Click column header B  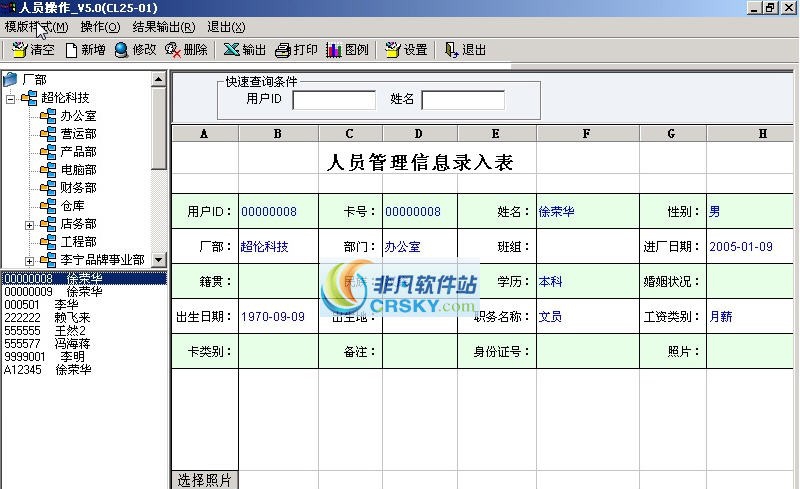point(278,134)
